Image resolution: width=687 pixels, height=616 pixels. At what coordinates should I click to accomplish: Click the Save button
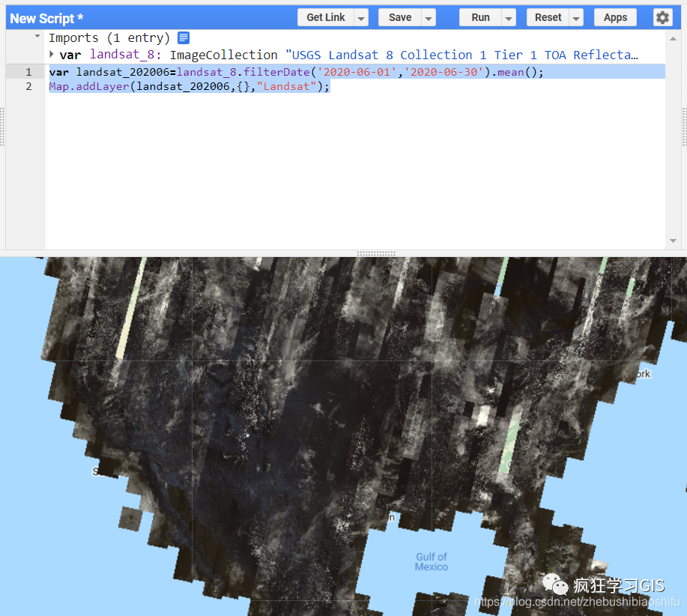(x=400, y=17)
